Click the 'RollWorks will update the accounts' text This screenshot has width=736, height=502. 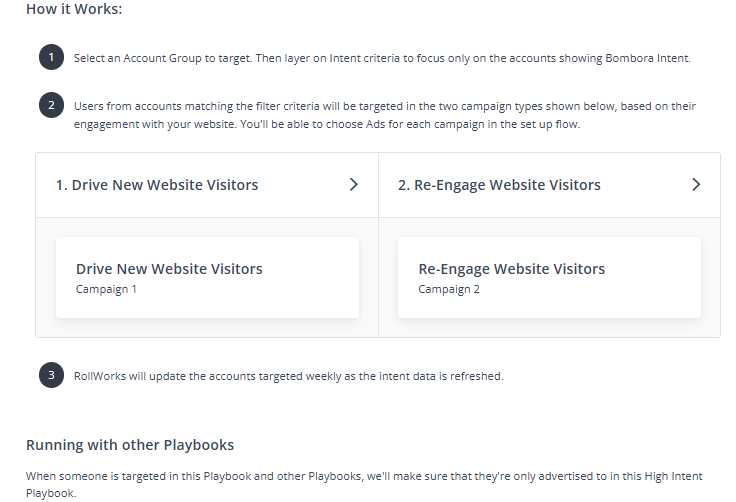[288, 377]
